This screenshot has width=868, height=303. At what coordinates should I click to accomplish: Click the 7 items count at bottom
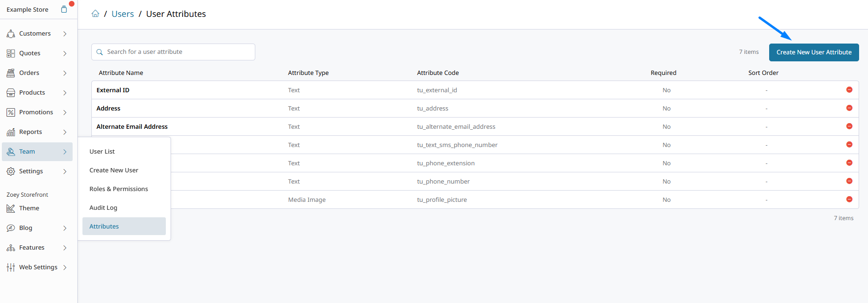click(844, 218)
